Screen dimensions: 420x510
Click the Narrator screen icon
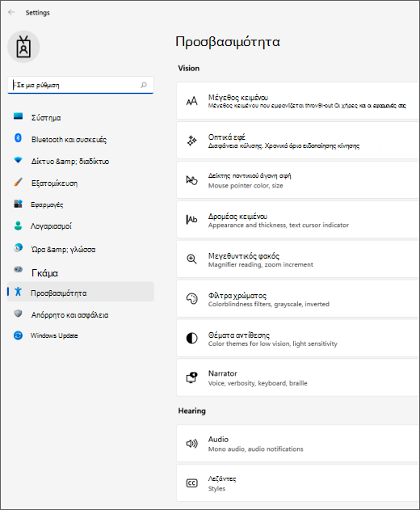click(x=191, y=377)
